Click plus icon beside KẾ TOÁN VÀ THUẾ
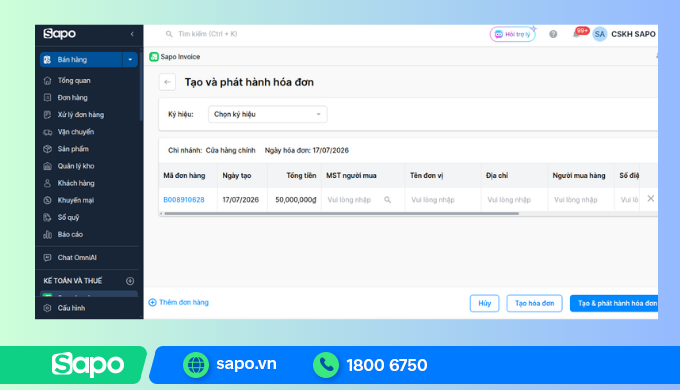The width and height of the screenshot is (680, 390). tap(130, 281)
